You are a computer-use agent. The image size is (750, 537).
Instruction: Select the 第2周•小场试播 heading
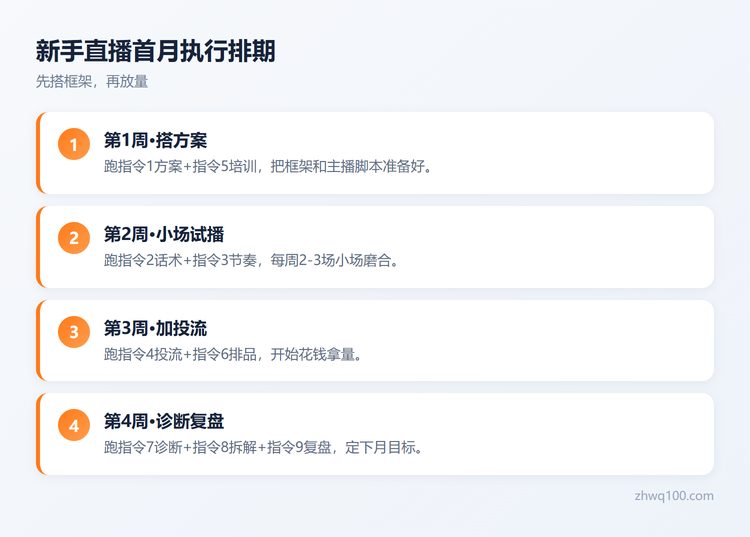coord(164,234)
